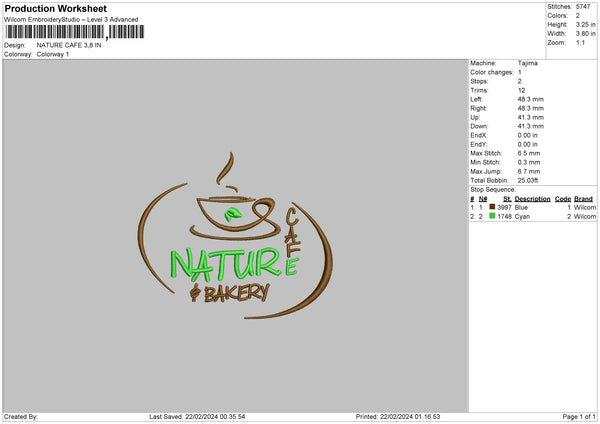Click the "Cyan" description in stop row 2
The image size is (600, 424).
(522, 217)
